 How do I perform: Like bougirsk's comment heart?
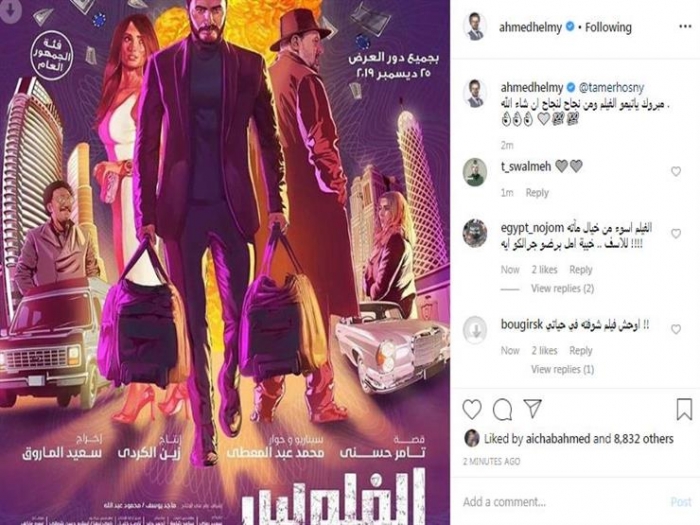(676, 329)
